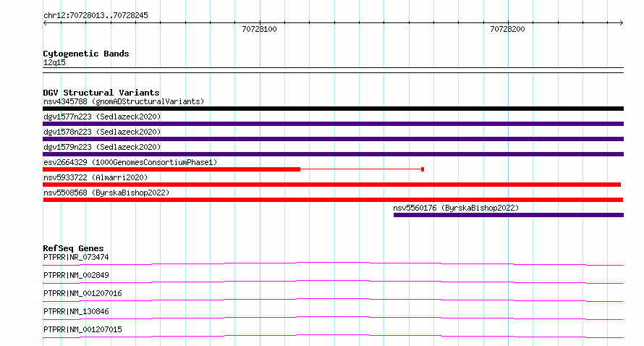This screenshot has height=346, width=644.
Task: Click nsv4345788 gnomADStructuralVariants label
Action: click(x=124, y=101)
